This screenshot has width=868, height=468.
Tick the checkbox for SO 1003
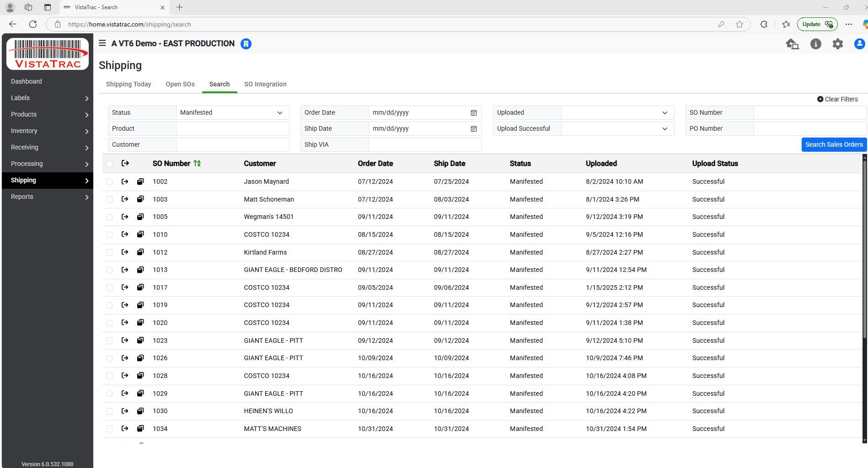(109, 199)
